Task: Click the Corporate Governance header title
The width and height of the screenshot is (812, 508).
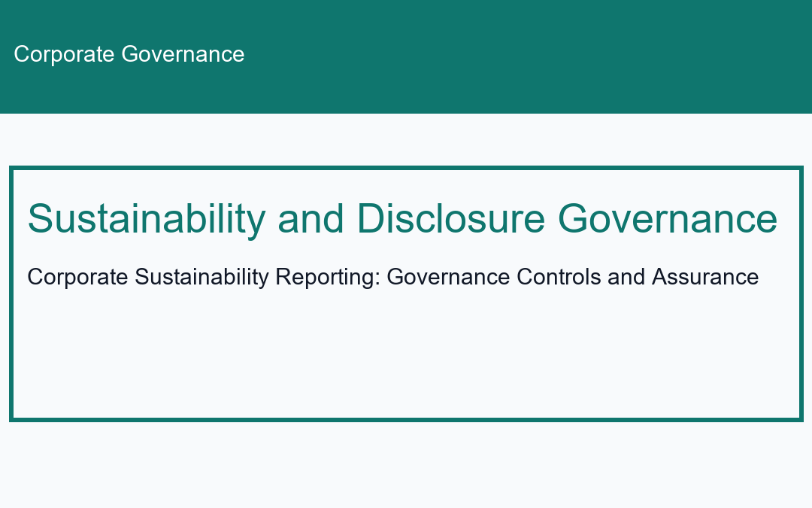Action: coord(129,54)
